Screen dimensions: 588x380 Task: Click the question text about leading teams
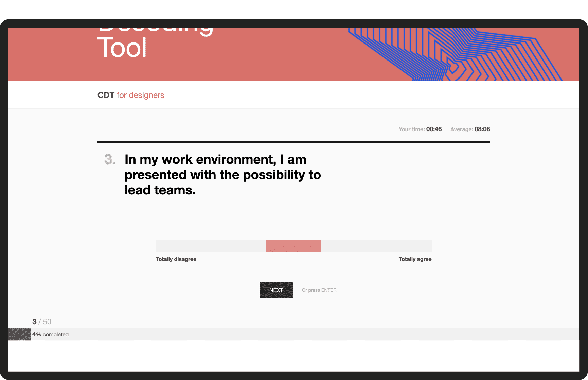click(222, 175)
